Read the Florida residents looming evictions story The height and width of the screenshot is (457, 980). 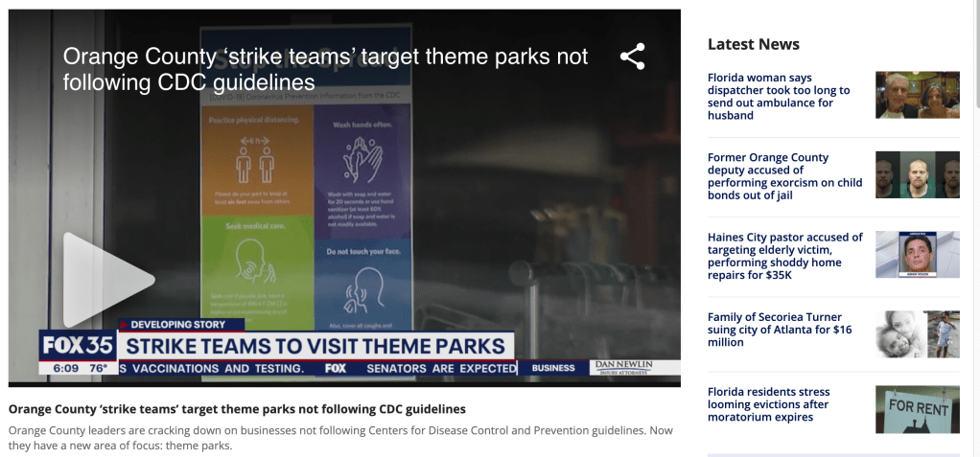pyautogui.click(x=770, y=404)
